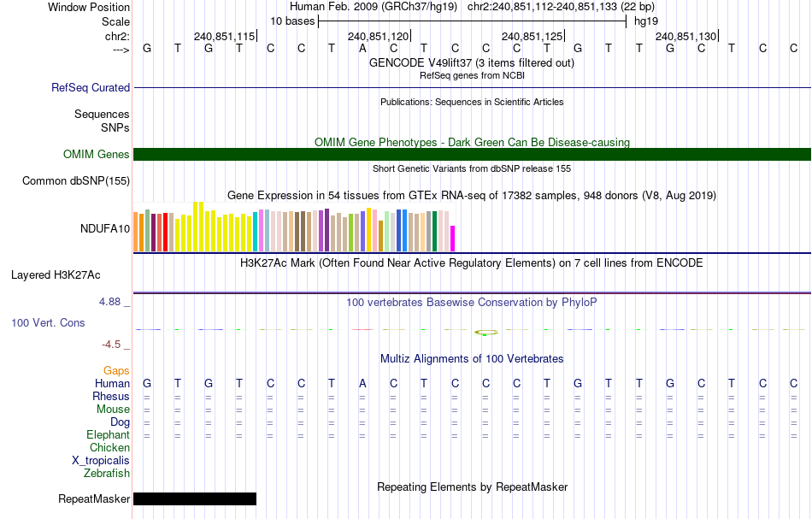Screen dimensions: 812x519
Task: Click base A in the top sequence row
Action: click(362, 49)
